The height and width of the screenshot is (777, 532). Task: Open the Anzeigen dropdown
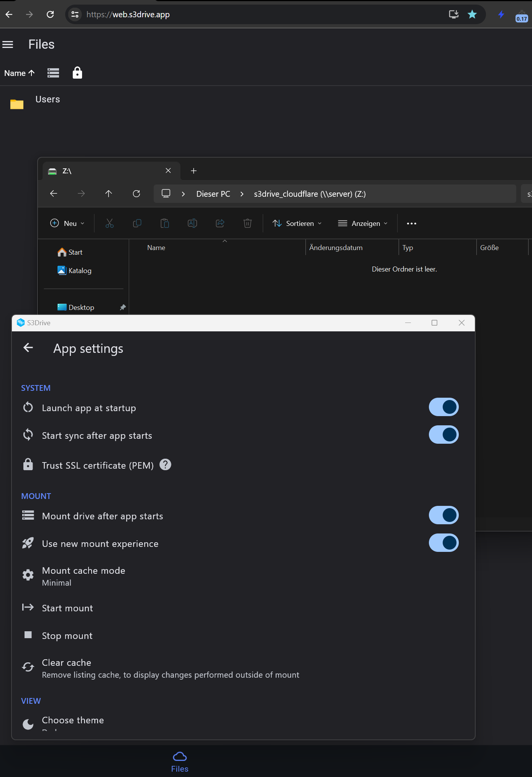pos(363,224)
